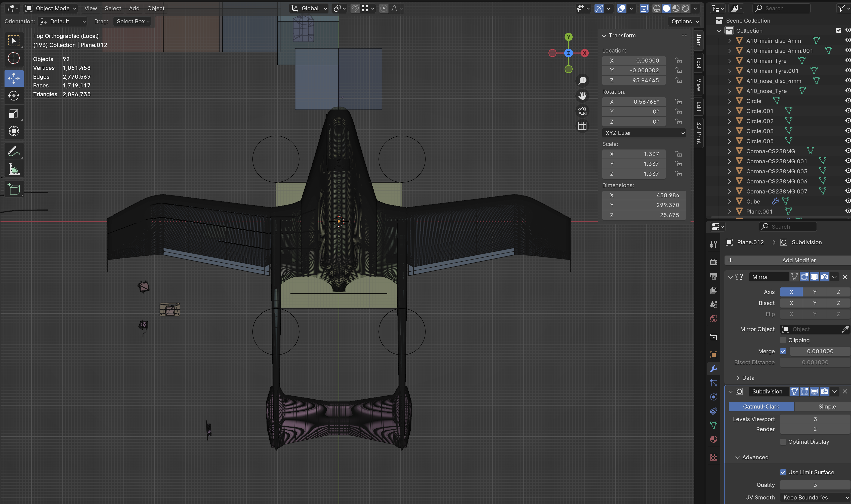Enable the Clipping checkbox in Mirror

tap(783, 340)
